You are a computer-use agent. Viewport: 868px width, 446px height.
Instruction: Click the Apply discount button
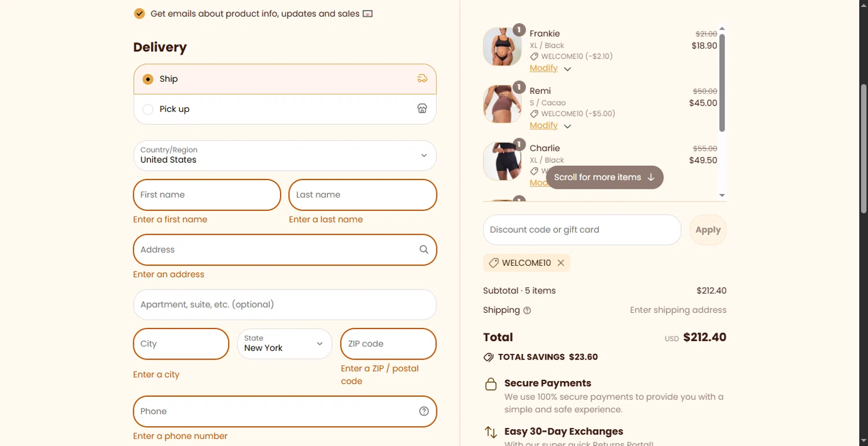coord(708,230)
